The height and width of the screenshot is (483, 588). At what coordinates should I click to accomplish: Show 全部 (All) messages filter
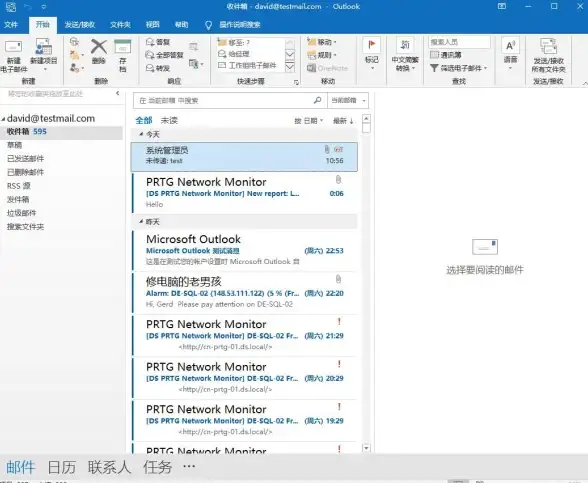pos(144,120)
